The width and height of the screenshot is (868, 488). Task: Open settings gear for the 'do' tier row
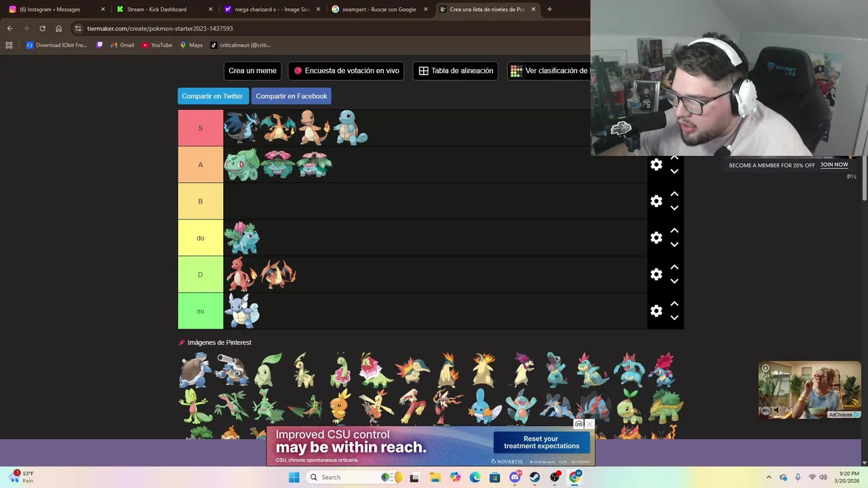(x=656, y=238)
